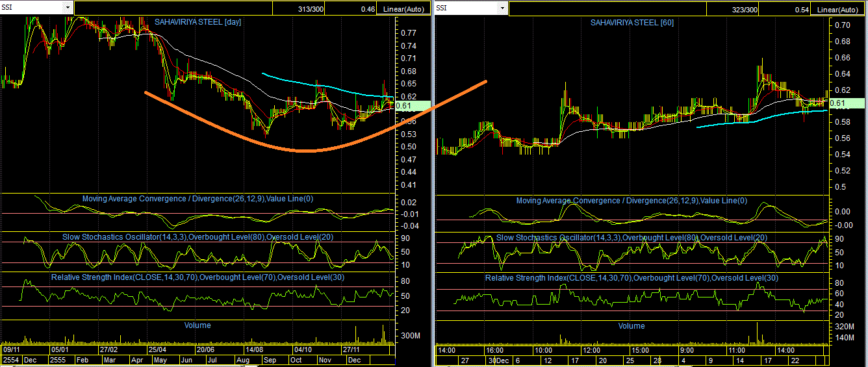868x367 pixels.
Task: Click the 300M volume label on the daily chart
Action: pyautogui.click(x=410, y=336)
